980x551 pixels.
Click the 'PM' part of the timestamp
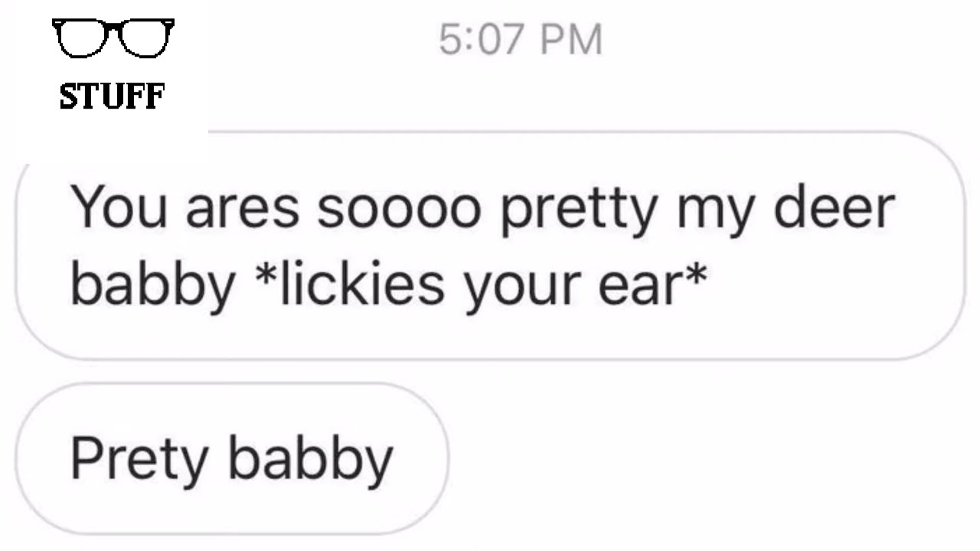(x=571, y=40)
